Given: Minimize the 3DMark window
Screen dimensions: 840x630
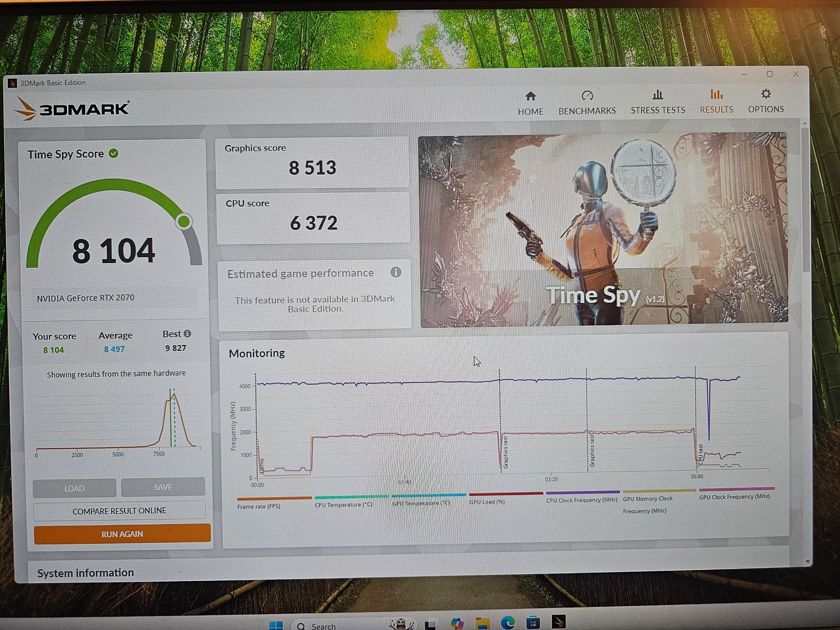Looking at the screenshot, I should tap(744, 75).
